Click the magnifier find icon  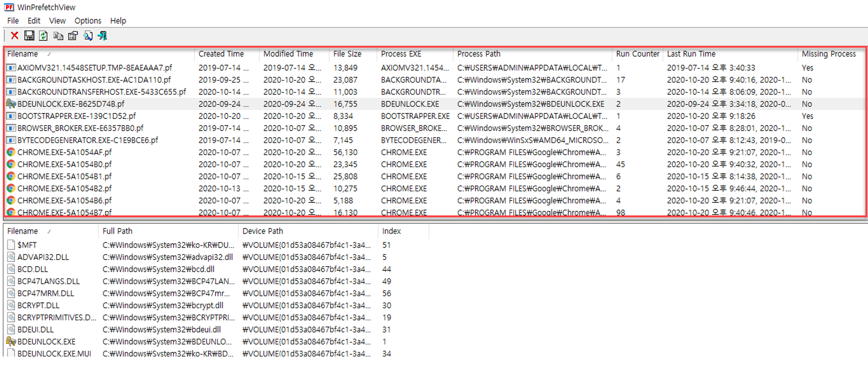pyautogui.click(x=88, y=36)
